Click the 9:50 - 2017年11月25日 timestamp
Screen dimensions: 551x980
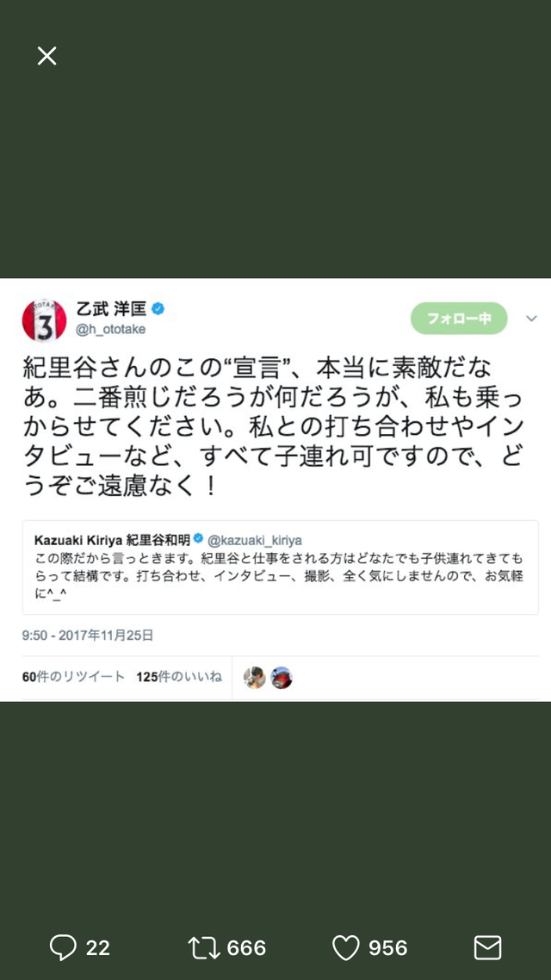click(x=88, y=636)
